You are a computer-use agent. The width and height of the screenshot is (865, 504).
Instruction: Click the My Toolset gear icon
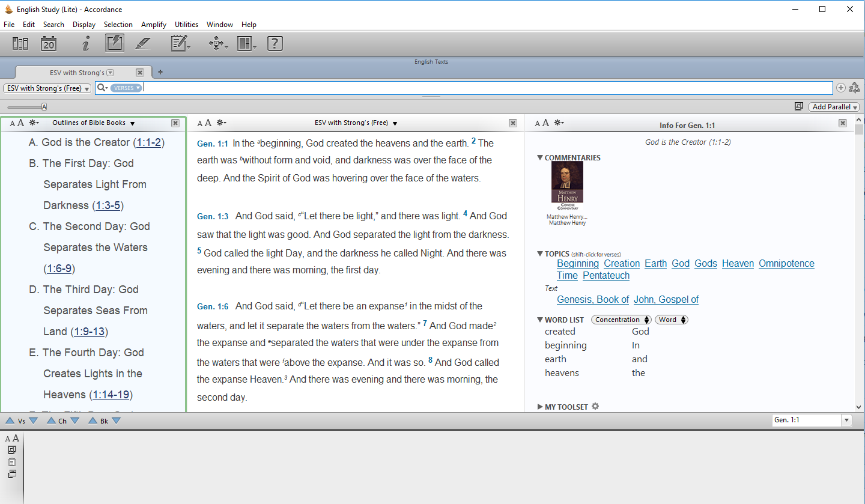pos(595,406)
